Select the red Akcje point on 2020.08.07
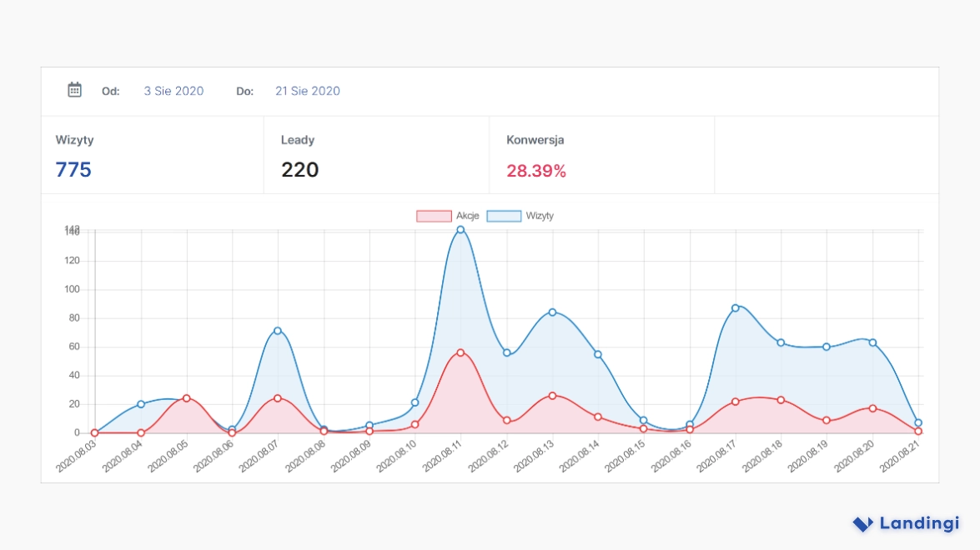Screen dimensions: 980x550 coord(278,398)
